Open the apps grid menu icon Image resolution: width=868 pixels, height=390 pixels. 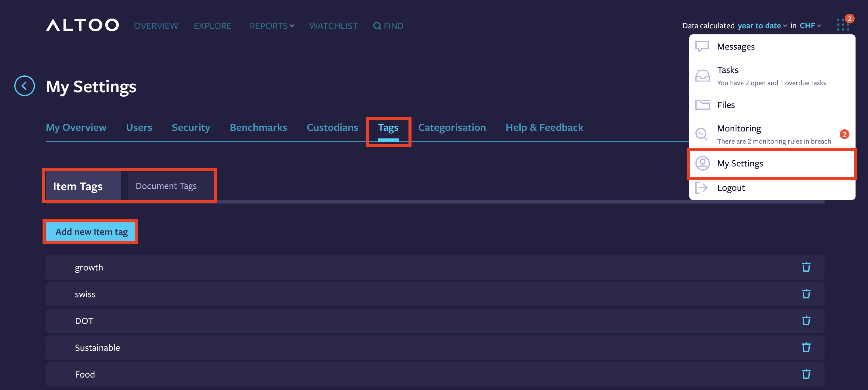(x=843, y=25)
